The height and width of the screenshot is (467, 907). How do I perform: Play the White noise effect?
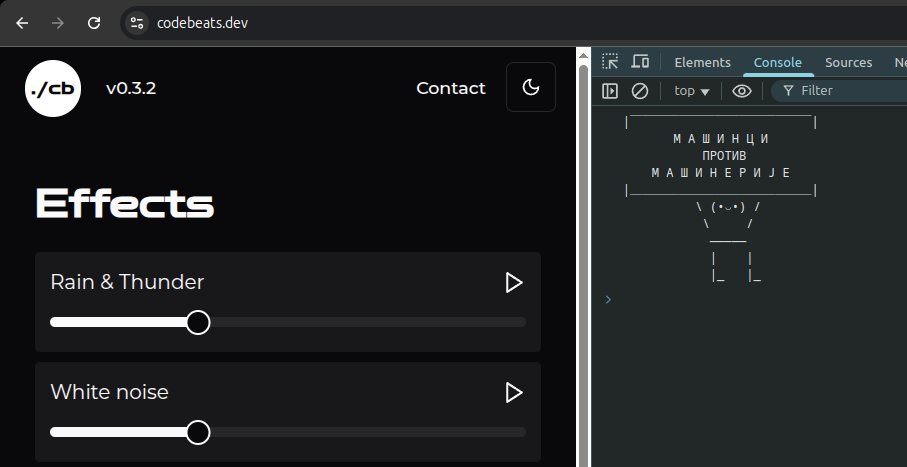pos(514,393)
